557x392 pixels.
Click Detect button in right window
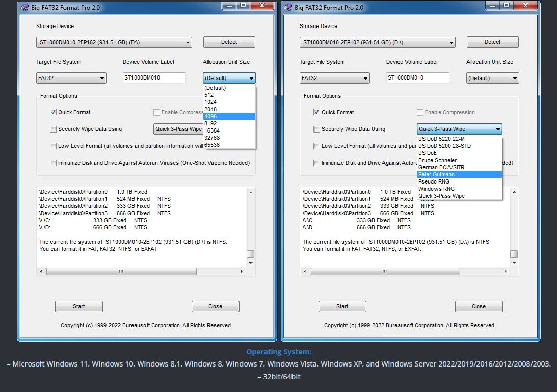(492, 42)
